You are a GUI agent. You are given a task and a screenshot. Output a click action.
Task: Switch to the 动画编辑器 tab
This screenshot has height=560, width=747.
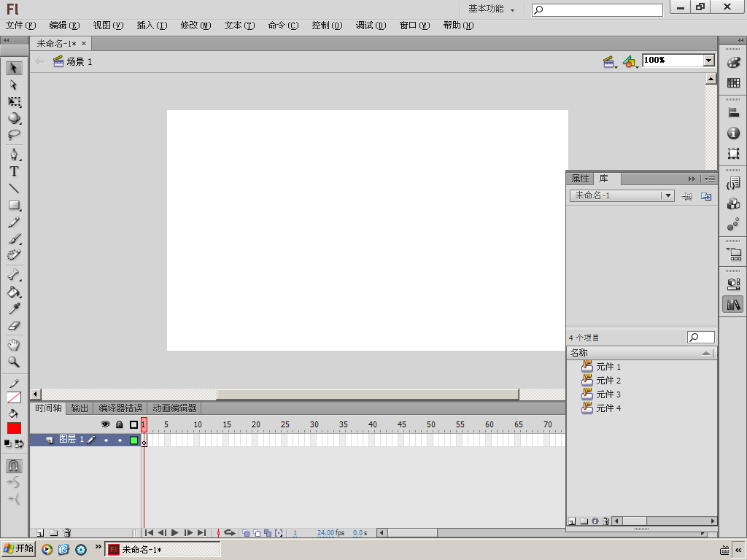[174, 408]
